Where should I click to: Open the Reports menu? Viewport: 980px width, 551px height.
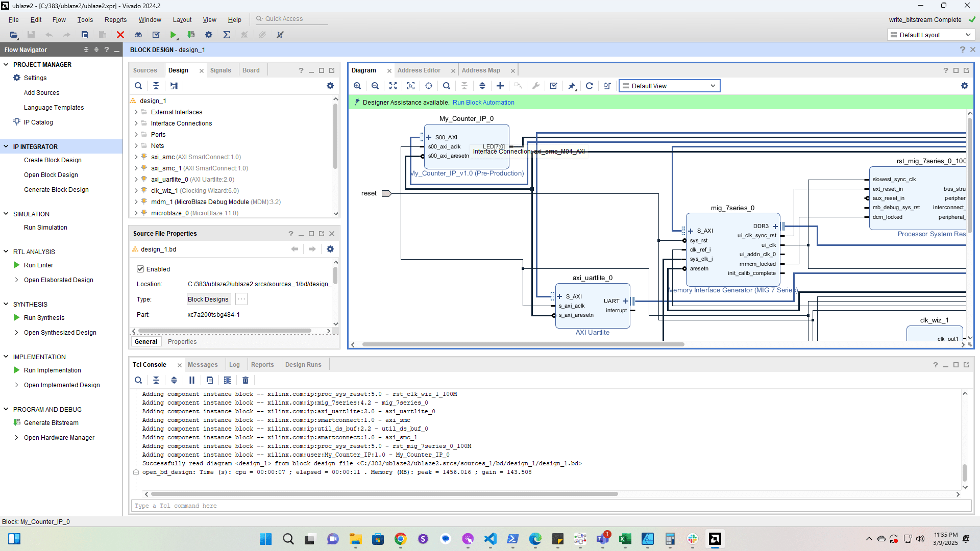click(x=115, y=19)
